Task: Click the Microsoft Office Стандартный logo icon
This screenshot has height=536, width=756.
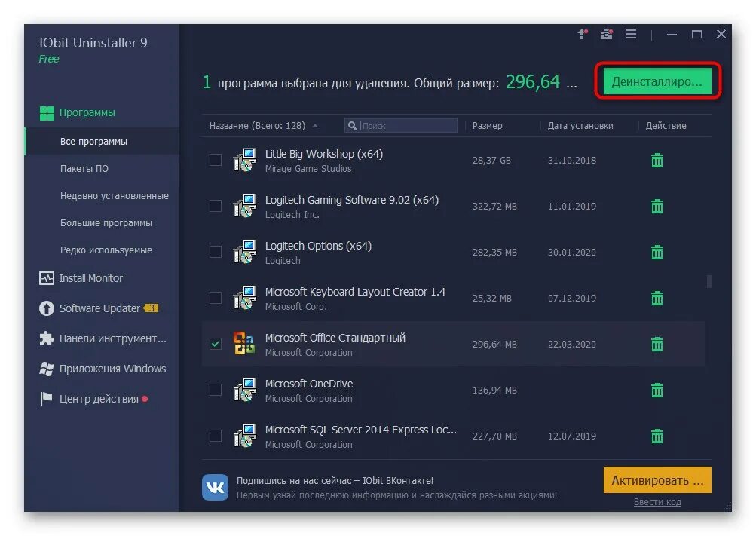Action: pos(244,343)
